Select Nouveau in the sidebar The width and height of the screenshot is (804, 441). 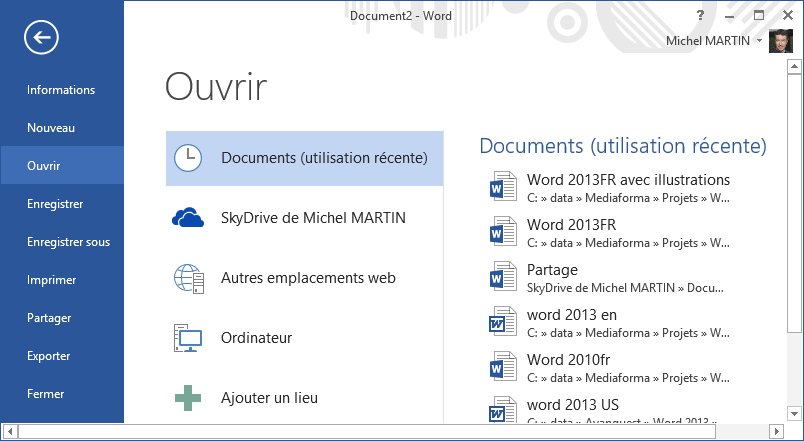point(51,128)
